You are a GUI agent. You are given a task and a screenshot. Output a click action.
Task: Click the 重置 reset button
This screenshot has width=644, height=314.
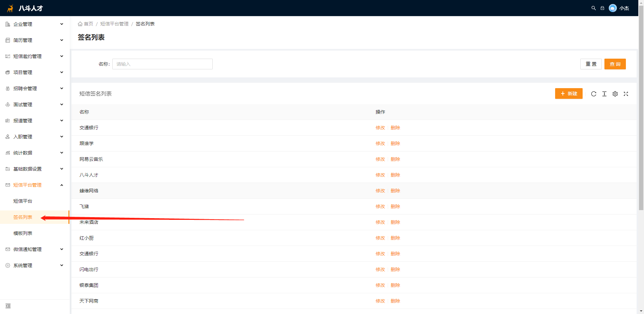(591, 64)
